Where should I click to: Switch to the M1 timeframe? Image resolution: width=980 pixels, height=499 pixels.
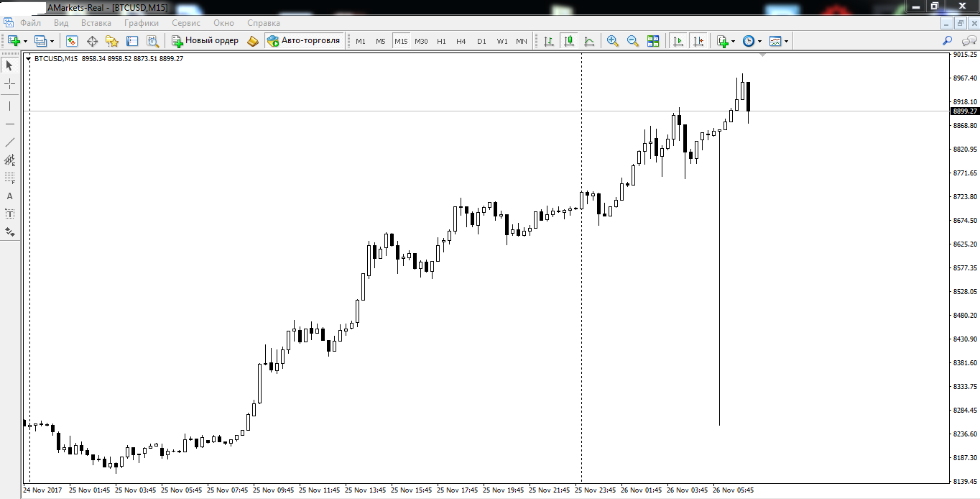coord(361,41)
